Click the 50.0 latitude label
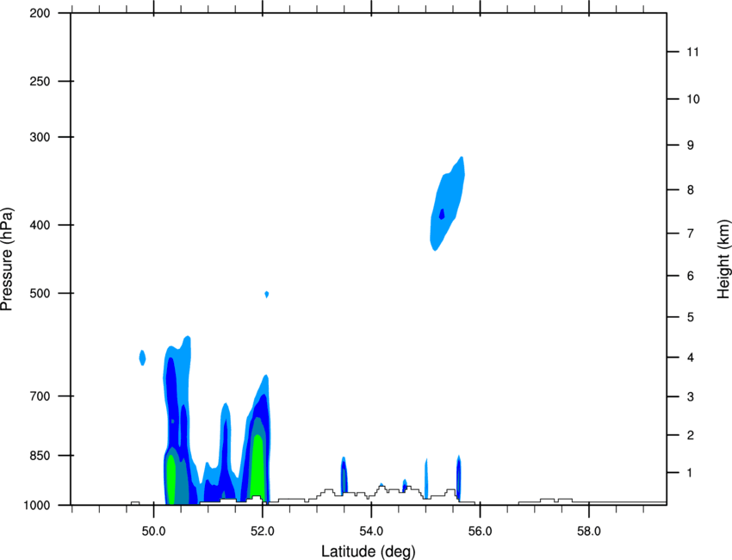Viewport: 732px width, 560px height. (x=153, y=532)
